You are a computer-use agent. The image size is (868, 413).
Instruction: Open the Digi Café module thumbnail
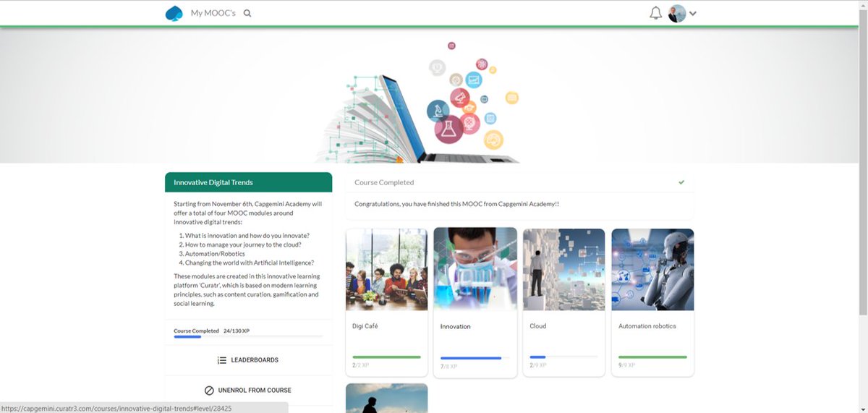click(x=386, y=270)
